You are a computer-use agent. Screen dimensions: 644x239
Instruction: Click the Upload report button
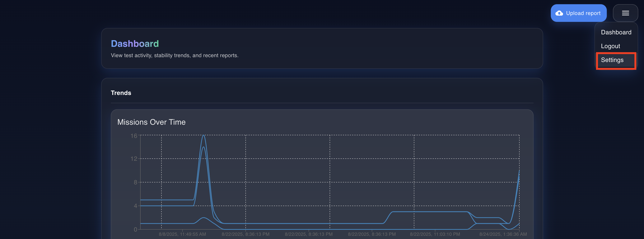pos(578,13)
